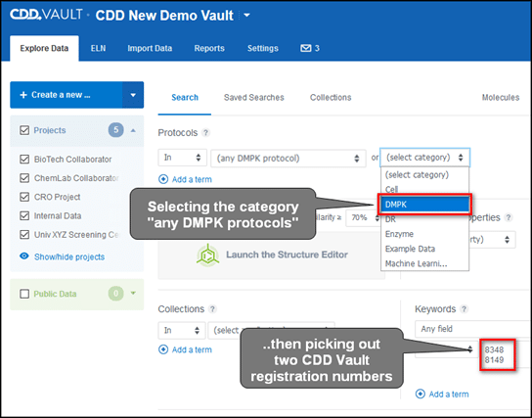Open the Any field keyword dropdown
Image resolution: width=532 pixels, height=418 pixels.
tap(473, 329)
